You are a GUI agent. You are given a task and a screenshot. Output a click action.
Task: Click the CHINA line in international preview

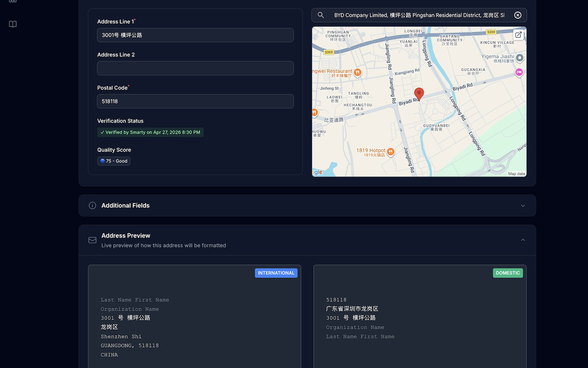point(109,355)
